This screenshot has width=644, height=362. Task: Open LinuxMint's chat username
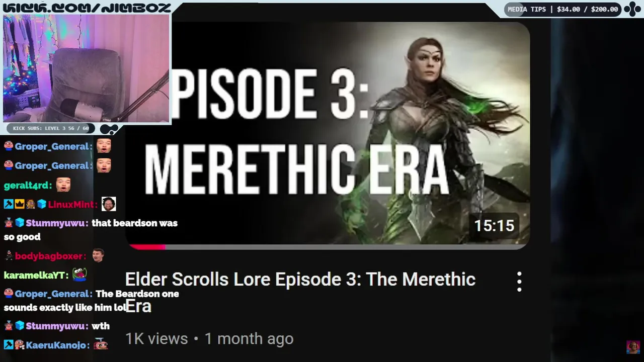click(71, 204)
